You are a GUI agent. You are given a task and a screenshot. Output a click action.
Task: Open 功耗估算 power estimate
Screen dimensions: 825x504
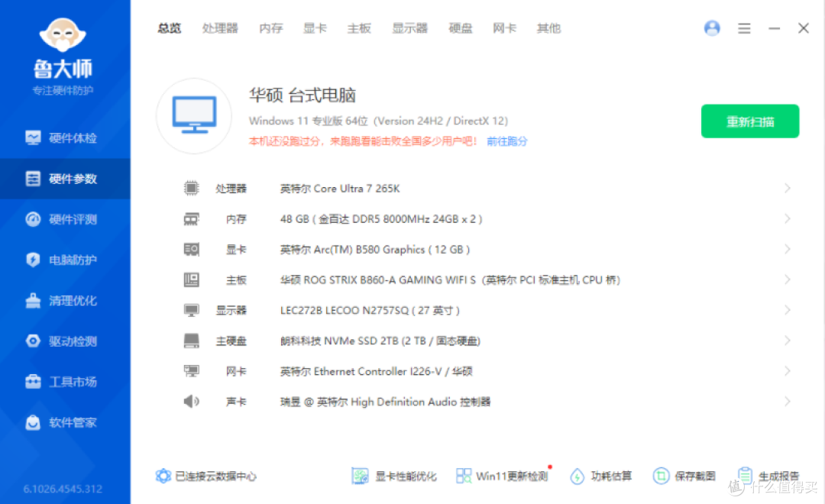coord(601,476)
